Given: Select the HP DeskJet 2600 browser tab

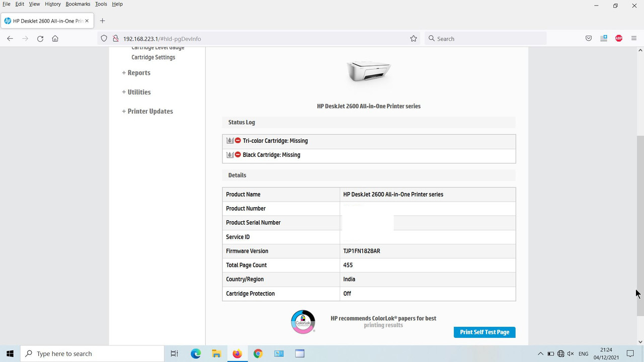Looking at the screenshot, I should [x=47, y=21].
